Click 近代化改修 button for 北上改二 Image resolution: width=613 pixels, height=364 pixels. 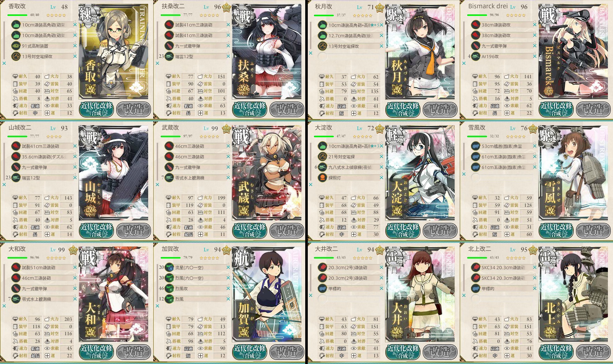[x=556, y=352]
